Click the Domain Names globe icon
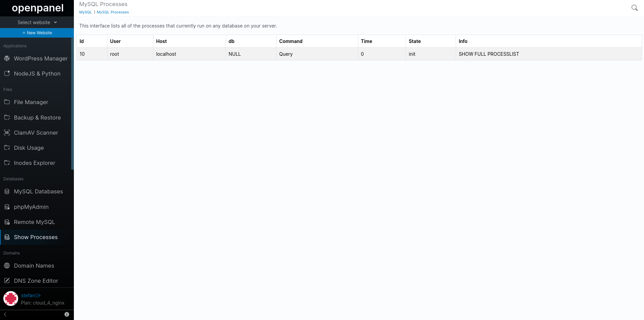Screen dimensions: 644x320 tap(7, 266)
